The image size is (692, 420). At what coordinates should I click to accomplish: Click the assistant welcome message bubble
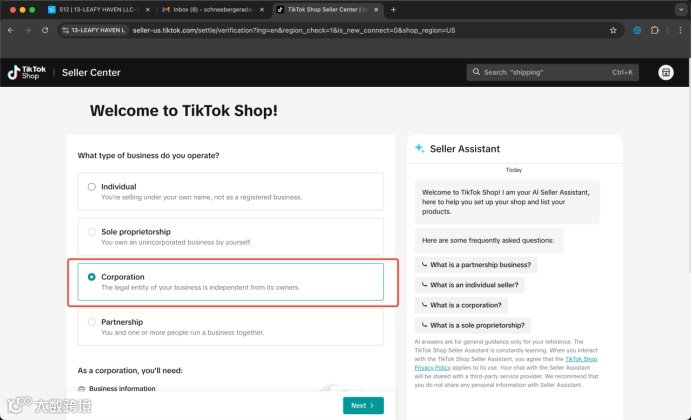click(507, 202)
